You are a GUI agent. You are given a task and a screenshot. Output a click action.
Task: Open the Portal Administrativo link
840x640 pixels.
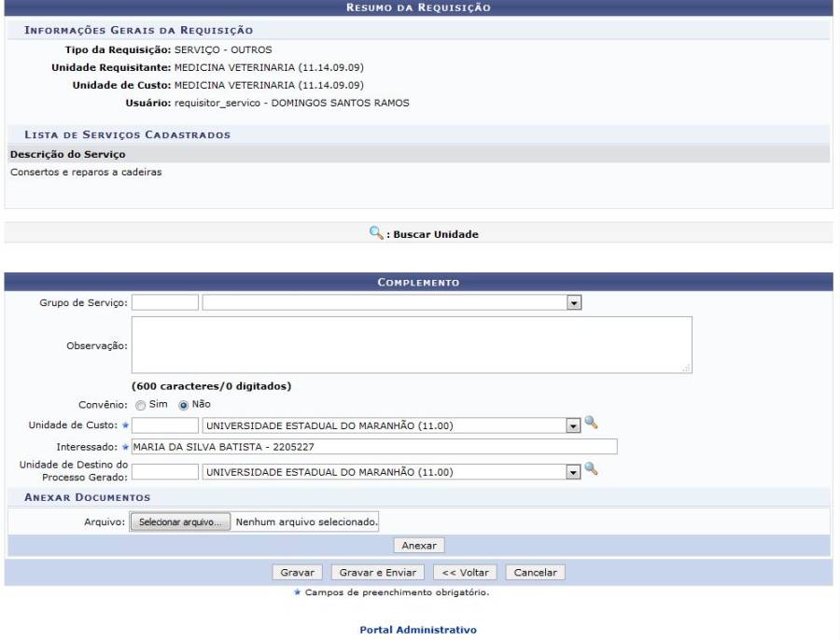click(418, 630)
